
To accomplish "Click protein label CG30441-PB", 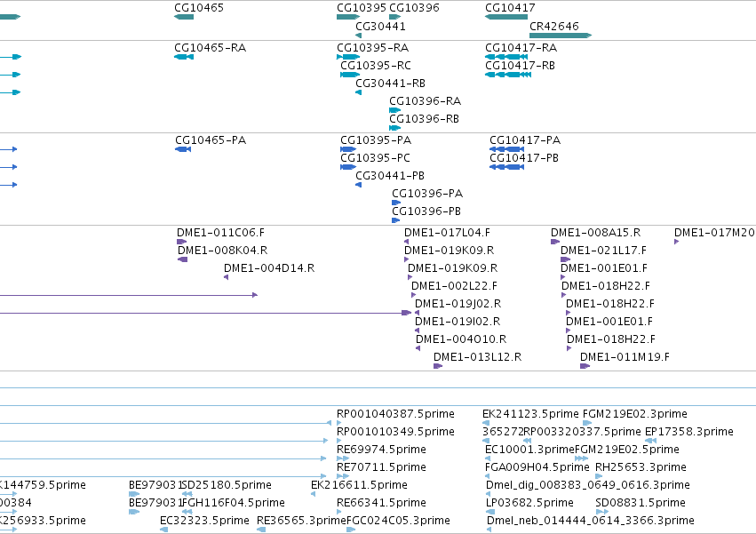I will pos(390,176).
